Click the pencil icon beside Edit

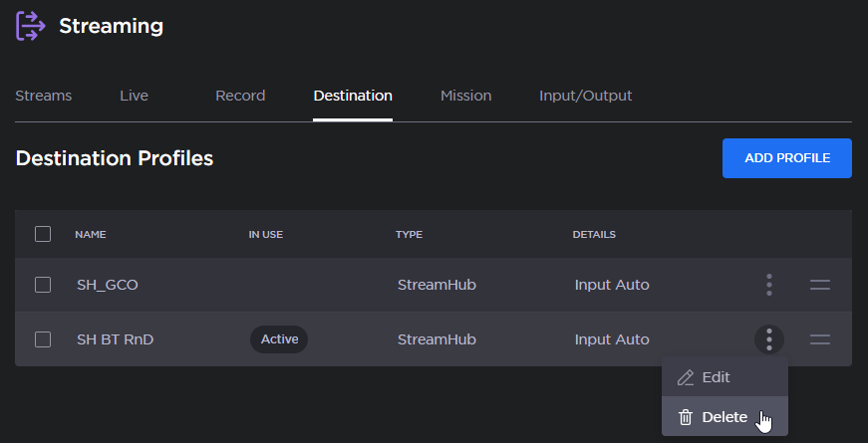pyautogui.click(x=686, y=378)
